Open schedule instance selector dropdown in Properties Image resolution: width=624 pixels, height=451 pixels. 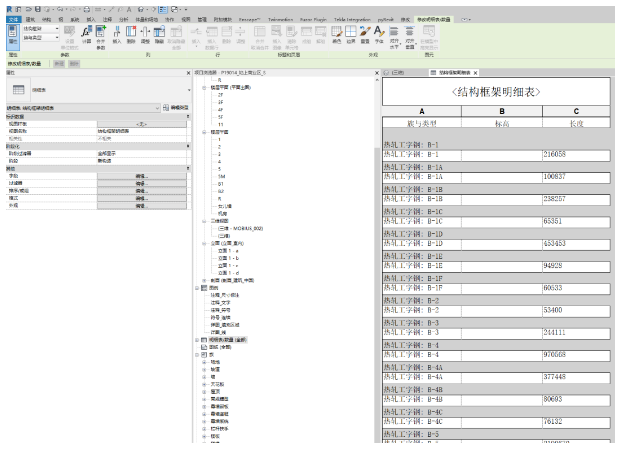click(x=83, y=108)
